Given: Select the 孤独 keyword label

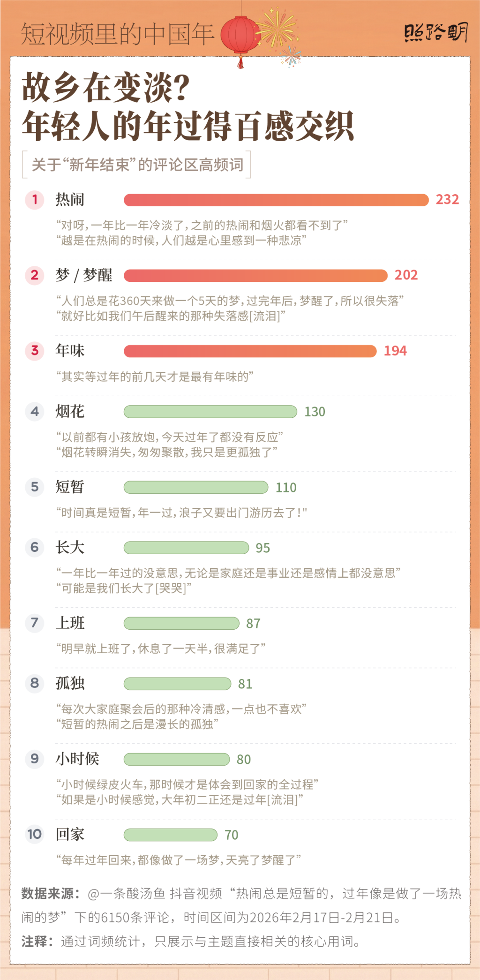Looking at the screenshot, I should tap(70, 684).
